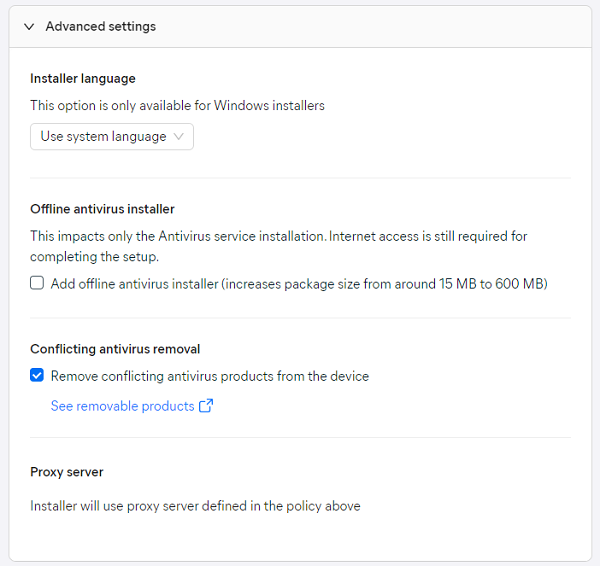Click the Advanced settings panel header bar

(300, 27)
